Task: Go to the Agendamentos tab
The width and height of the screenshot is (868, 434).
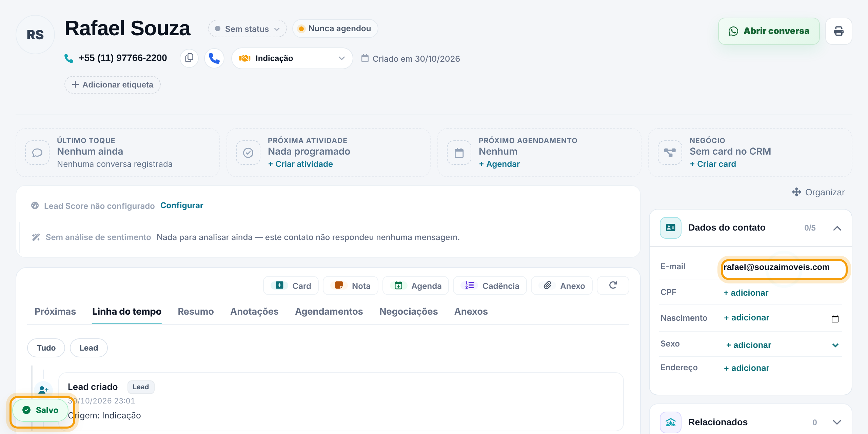Action: point(329,311)
